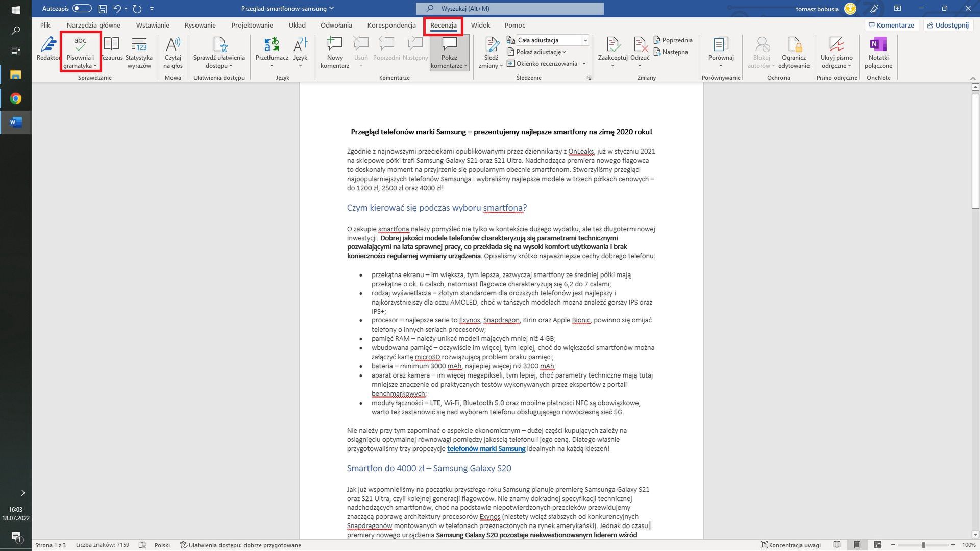The height and width of the screenshot is (551, 980).
Task: Expand the Pokaż adiustacje menu
Action: (537, 52)
